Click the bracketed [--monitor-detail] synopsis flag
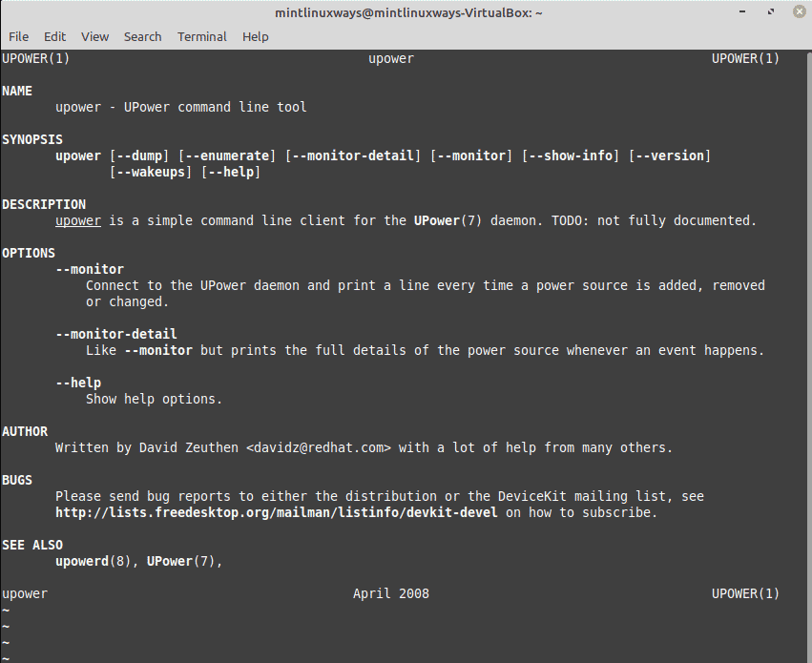The width and height of the screenshot is (812, 663). [x=353, y=155]
